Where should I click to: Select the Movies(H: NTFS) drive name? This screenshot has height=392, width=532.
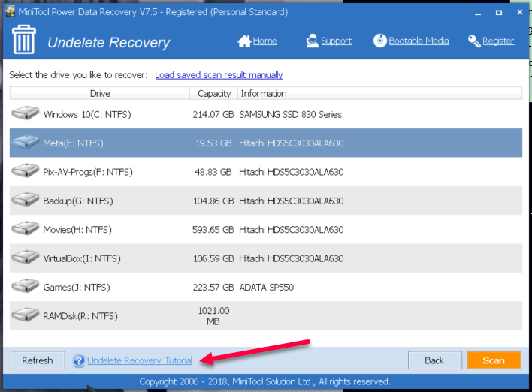click(x=77, y=230)
